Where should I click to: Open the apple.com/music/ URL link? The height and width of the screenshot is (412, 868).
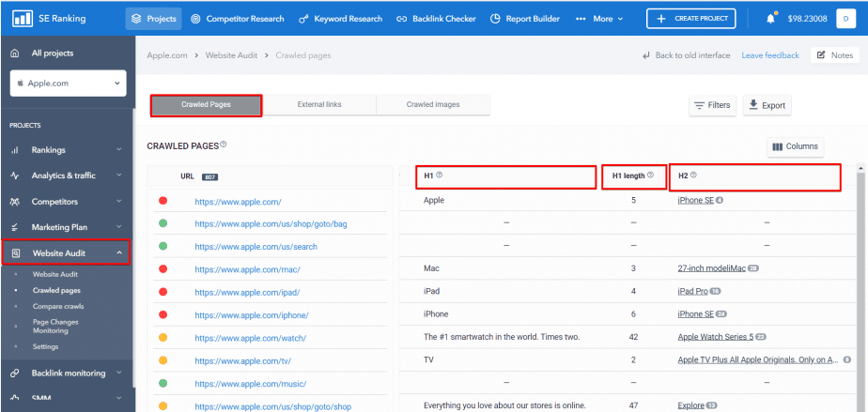pyautogui.click(x=250, y=383)
